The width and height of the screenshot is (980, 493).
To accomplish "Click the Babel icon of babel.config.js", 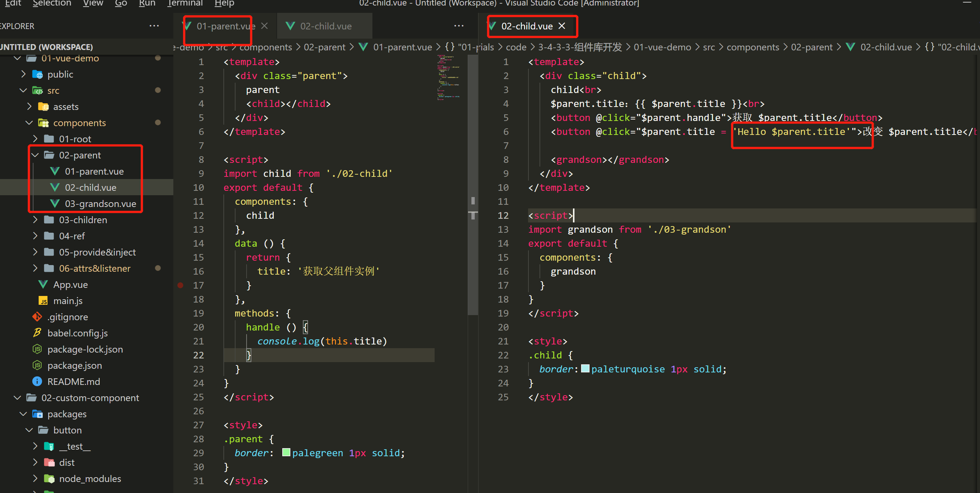I will click(x=37, y=333).
